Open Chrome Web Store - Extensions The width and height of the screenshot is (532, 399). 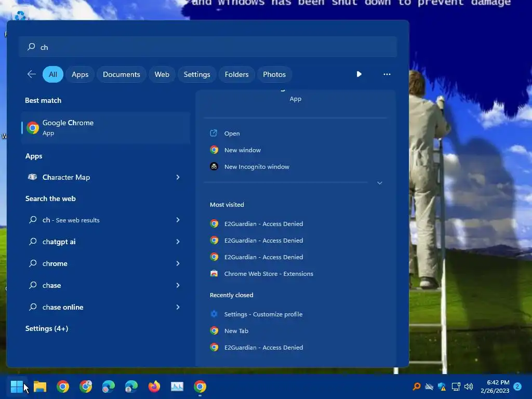[269, 274]
